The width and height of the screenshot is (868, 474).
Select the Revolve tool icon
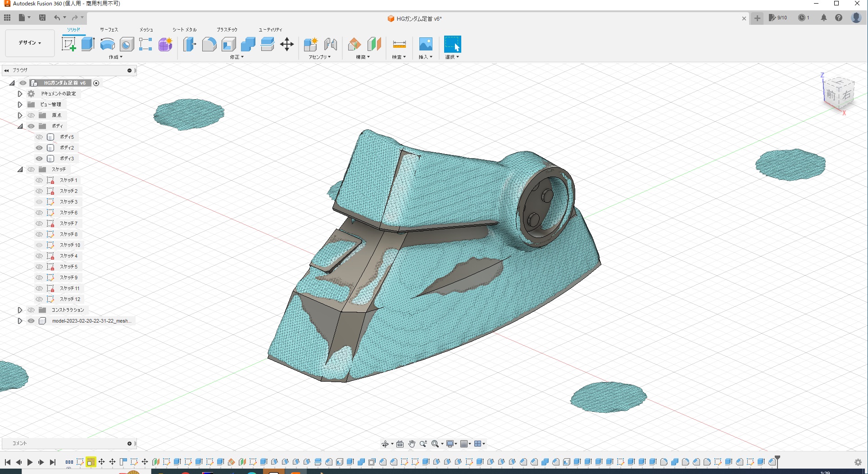(107, 44)
